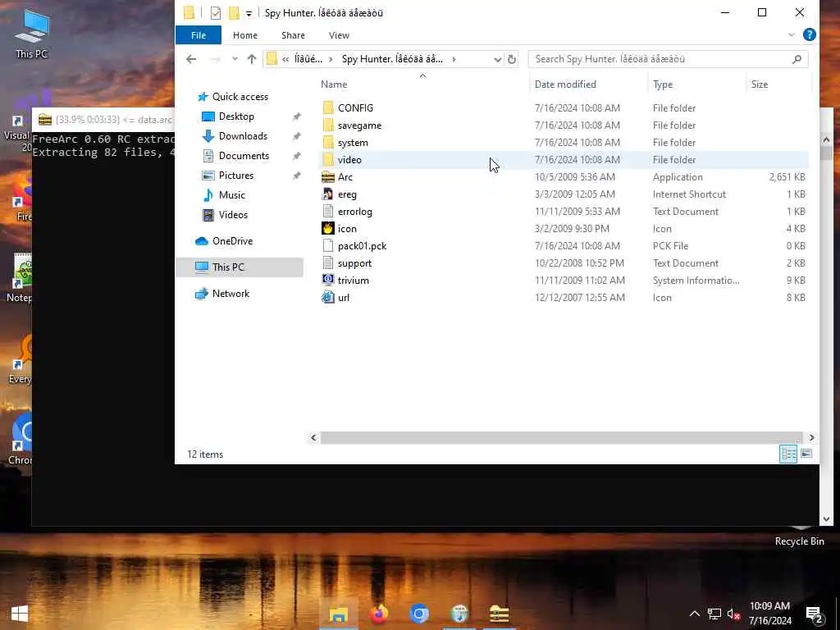Screen dimensions: 840x630
Task: Click FreeArc window scrollbar down arrow
Action: [825, 519]
